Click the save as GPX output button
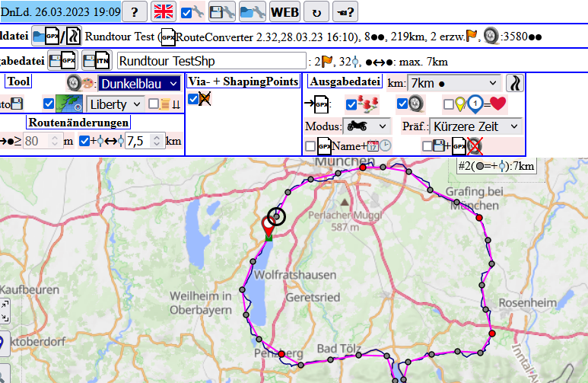 tap(62, 60)
